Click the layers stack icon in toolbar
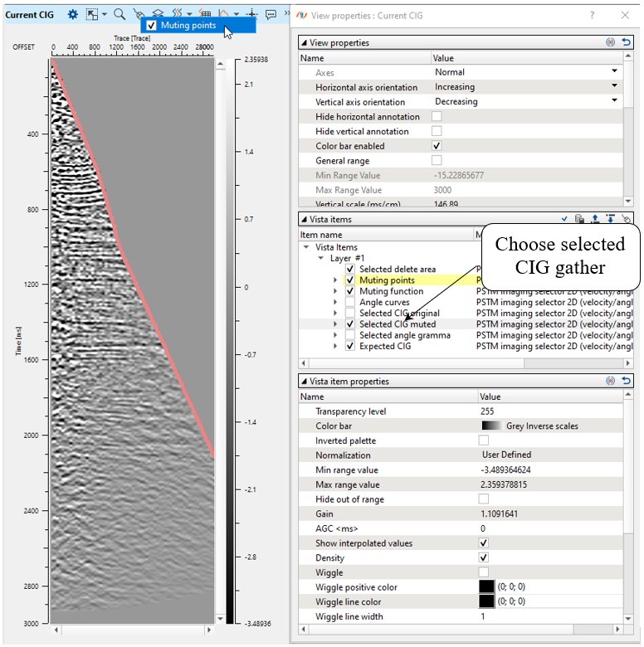This screenshot has width=644, height=647. point(157,14)
